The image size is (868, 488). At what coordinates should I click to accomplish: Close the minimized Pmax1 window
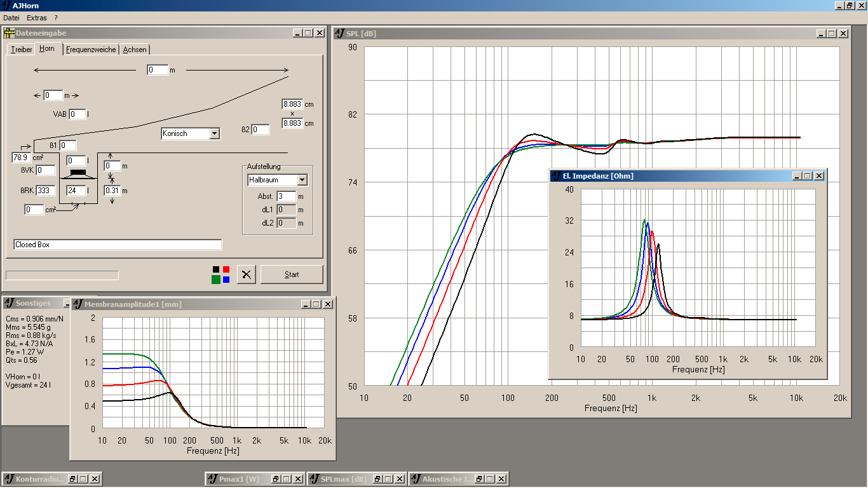pyautogui.click(x=298, y=479)
